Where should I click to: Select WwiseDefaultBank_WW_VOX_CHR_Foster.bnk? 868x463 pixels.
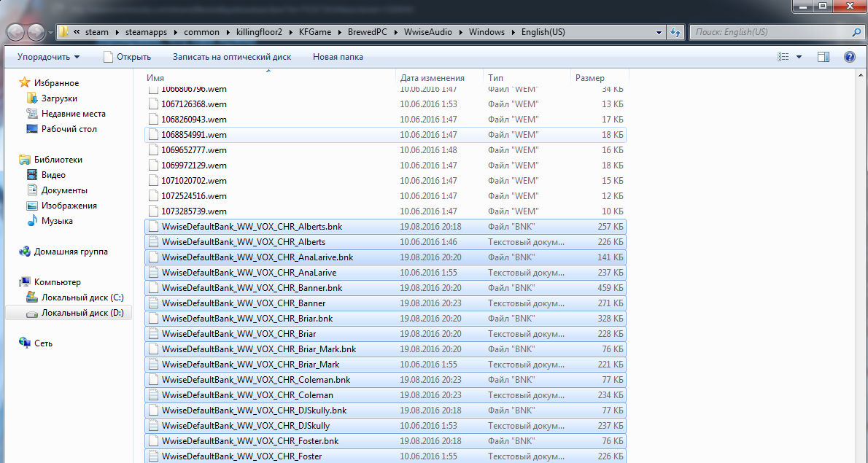click(385, 441)
